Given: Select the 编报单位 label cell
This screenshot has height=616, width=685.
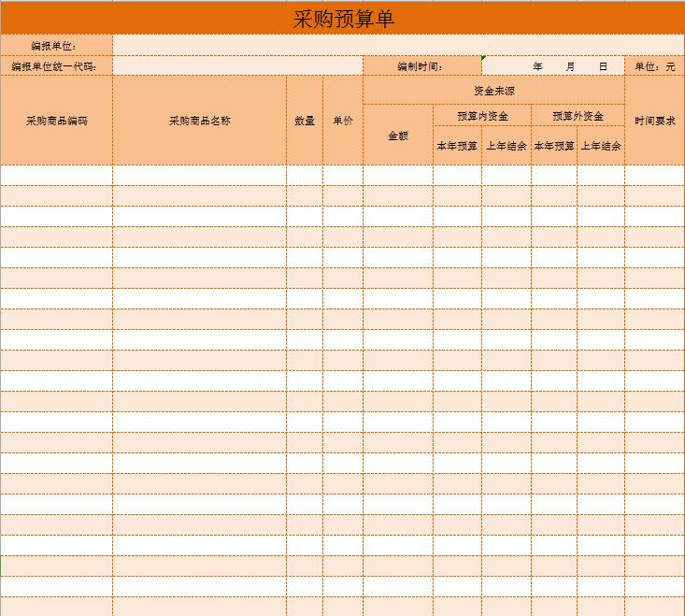Looking at the screenshot, I should (x=56, y=46).
